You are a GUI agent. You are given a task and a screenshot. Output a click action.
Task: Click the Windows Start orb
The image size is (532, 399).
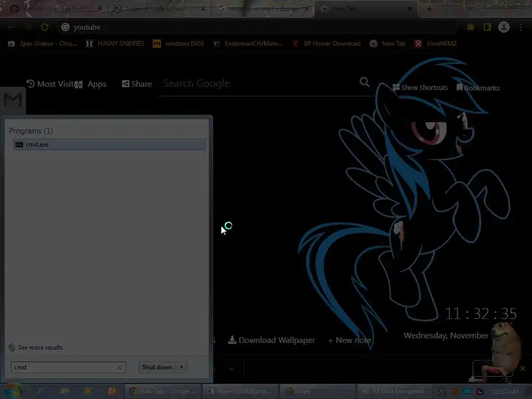(14, 391)
